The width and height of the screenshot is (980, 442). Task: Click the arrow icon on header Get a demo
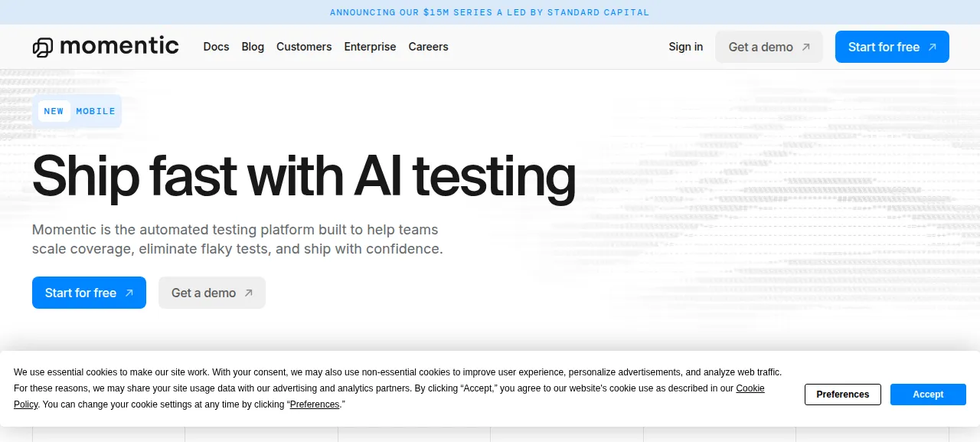[x=805, y=47]
